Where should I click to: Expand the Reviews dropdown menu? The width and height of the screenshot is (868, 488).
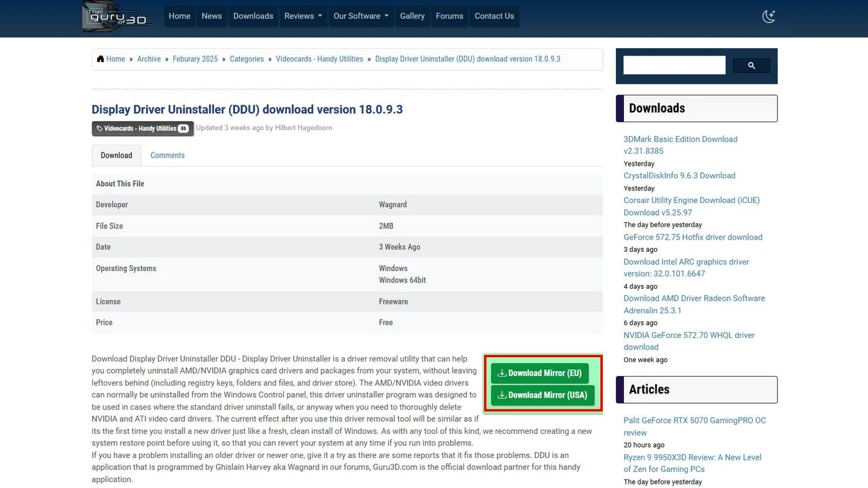point(303,16)
